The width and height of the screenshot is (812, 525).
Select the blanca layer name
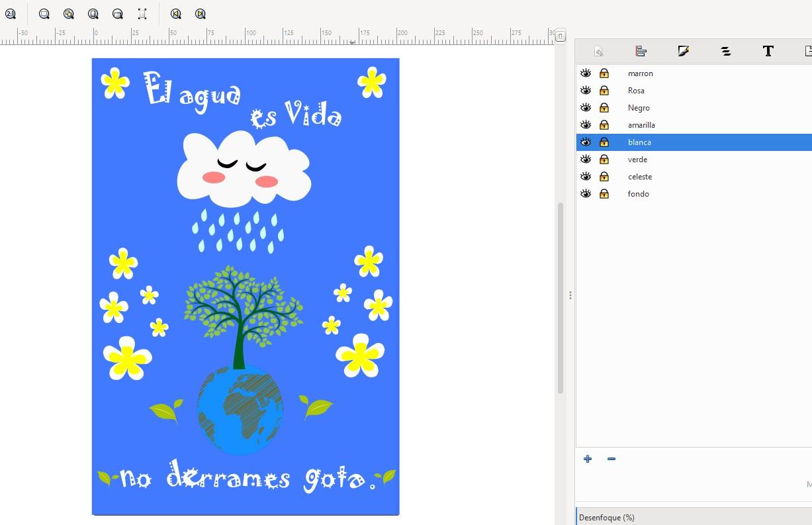coord(639,142)
